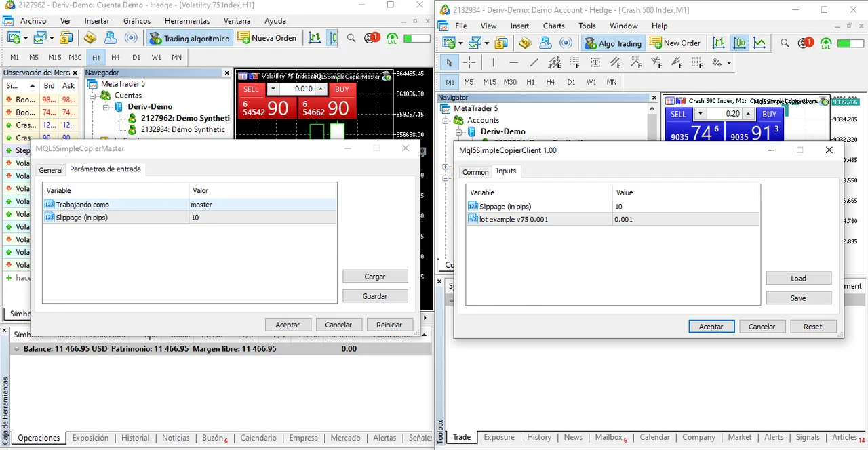
Task: Click Reiniciar button in Master dialog
Action: point(389,325)
